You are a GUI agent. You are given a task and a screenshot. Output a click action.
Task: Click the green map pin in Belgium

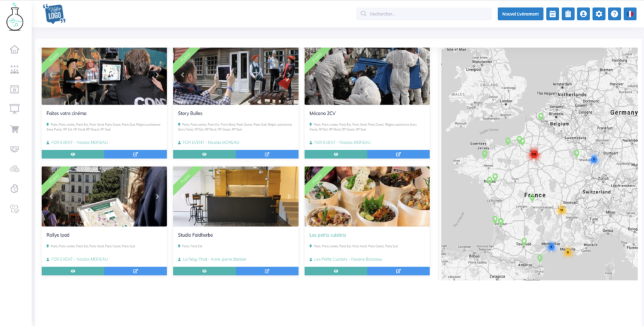[x=540, y=116]
